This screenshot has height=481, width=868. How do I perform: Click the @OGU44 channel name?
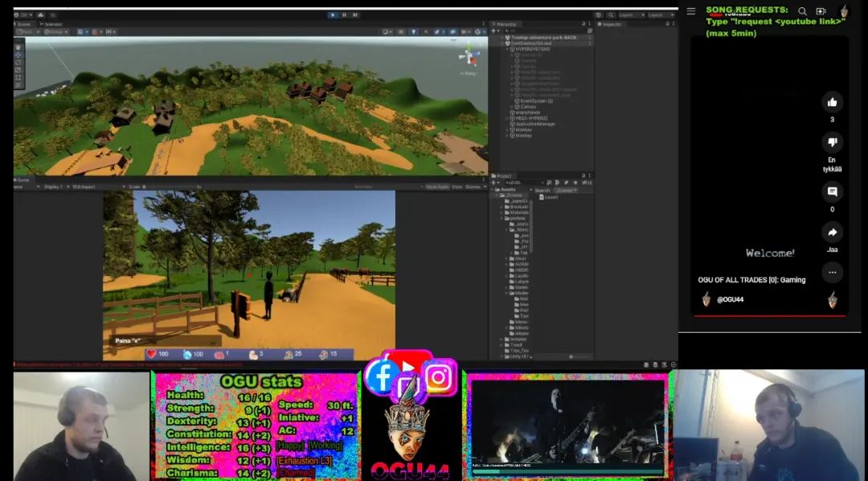pos(731,300)
